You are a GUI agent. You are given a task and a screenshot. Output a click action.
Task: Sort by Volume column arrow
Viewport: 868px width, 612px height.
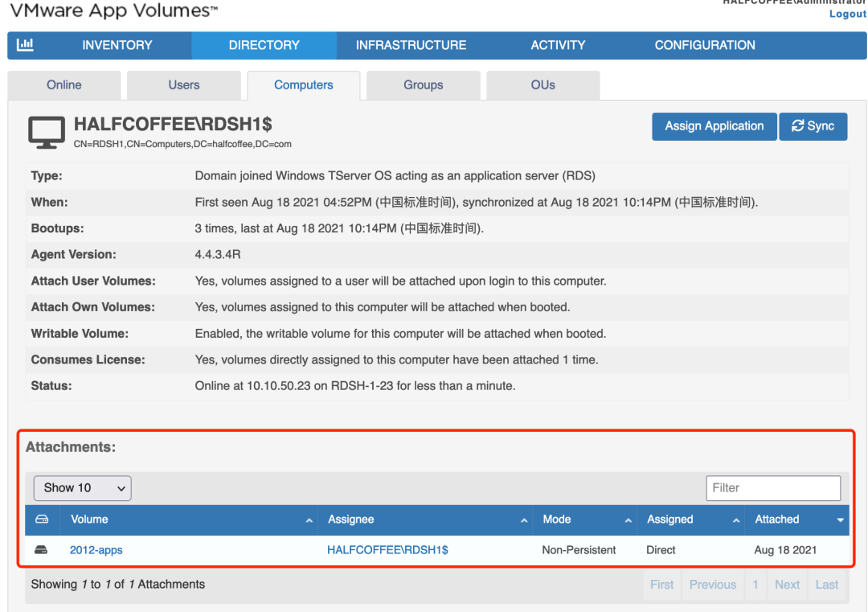pyautogui.click(x=309, y=520)
